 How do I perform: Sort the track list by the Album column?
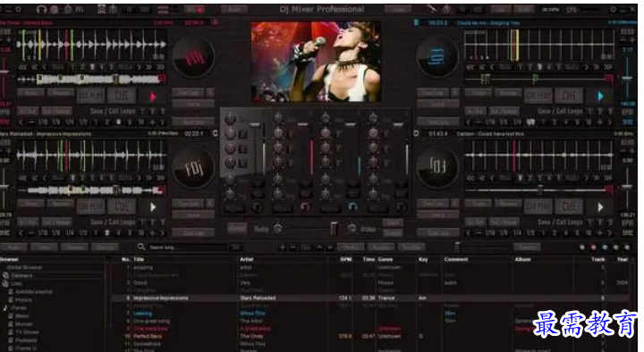[x=522, y=259]
